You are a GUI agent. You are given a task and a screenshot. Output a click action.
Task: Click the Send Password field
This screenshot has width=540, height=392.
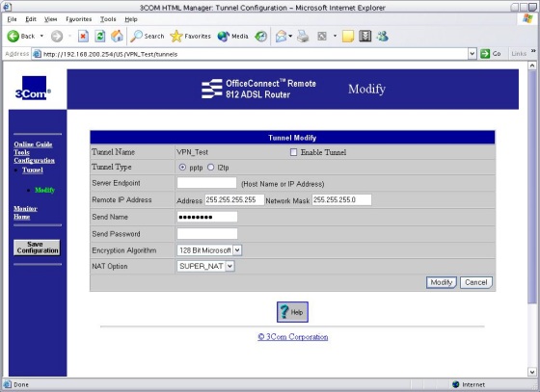click(207, 233)
